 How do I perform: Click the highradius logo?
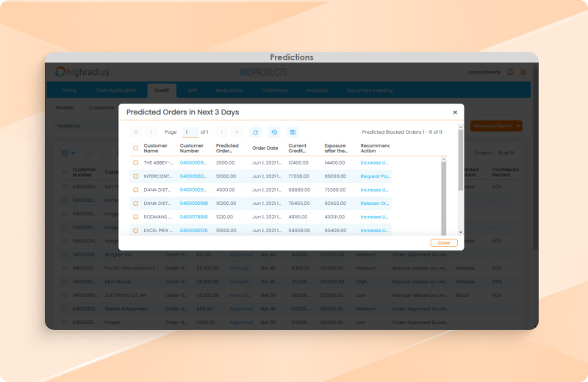(82, 72)
